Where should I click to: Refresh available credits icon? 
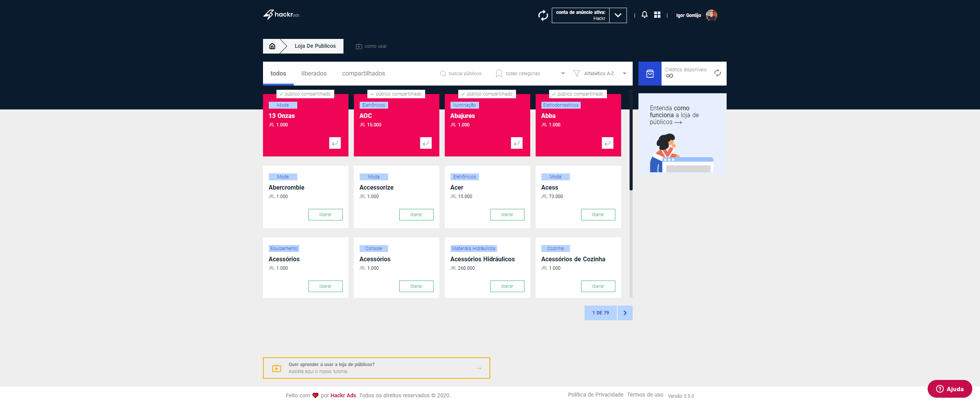point(717,73)
